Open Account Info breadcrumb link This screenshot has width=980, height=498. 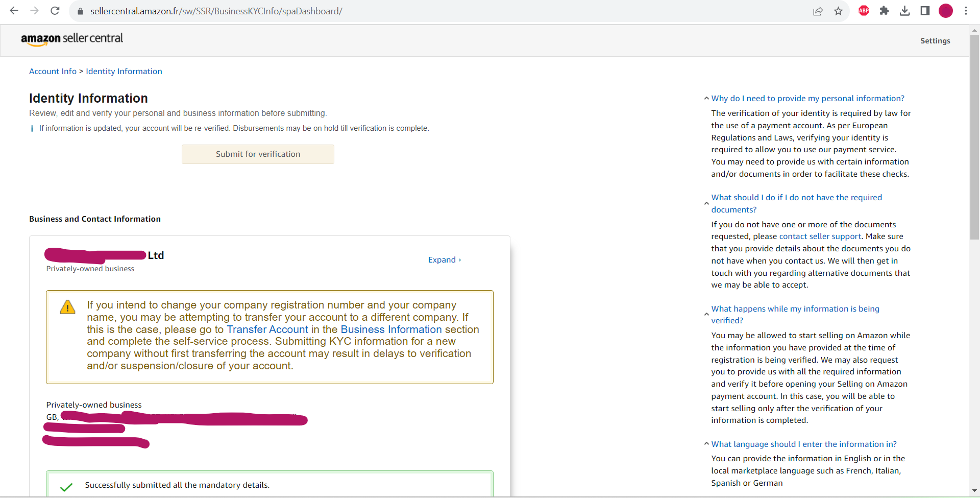coord(53,72)
